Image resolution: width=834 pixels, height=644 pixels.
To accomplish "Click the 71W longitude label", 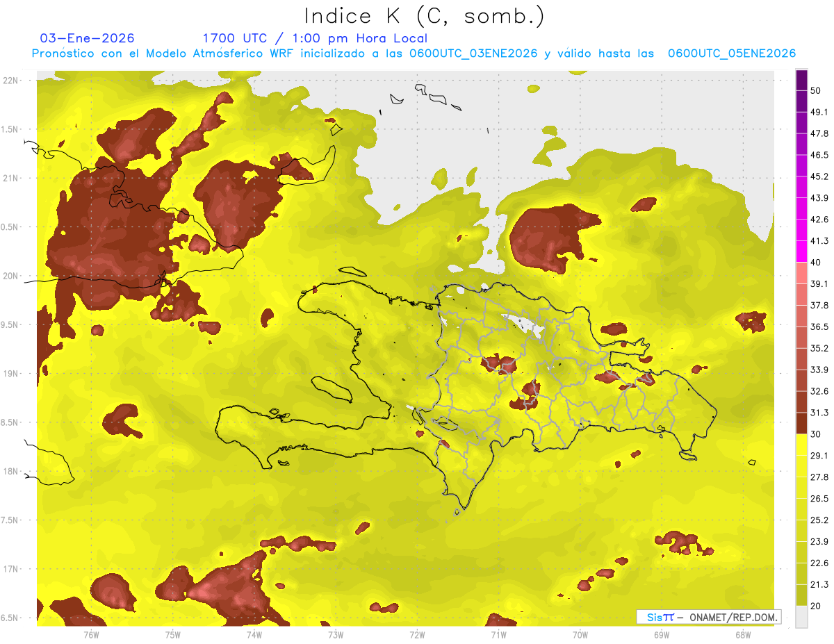I will [x=498, y=635].
